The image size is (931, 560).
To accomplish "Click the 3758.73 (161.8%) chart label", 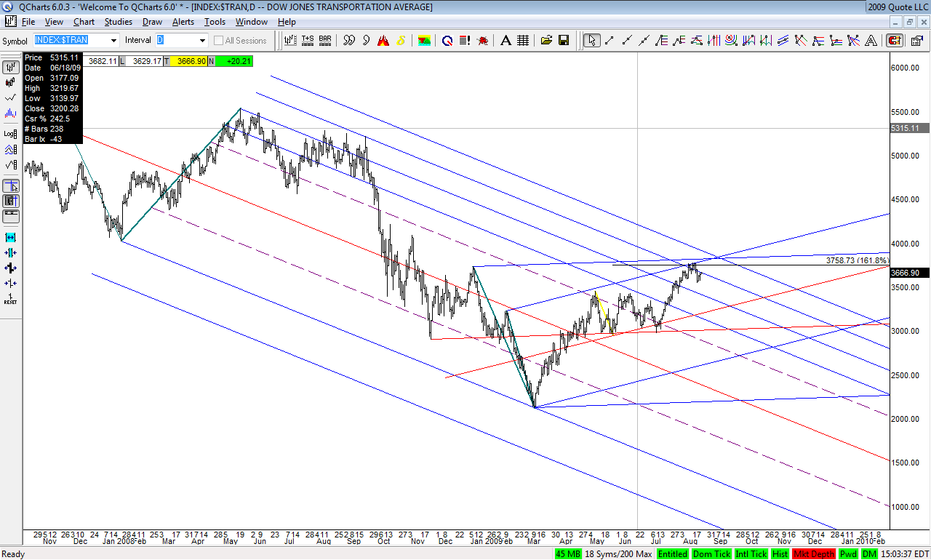I will (x=858, y=260).
